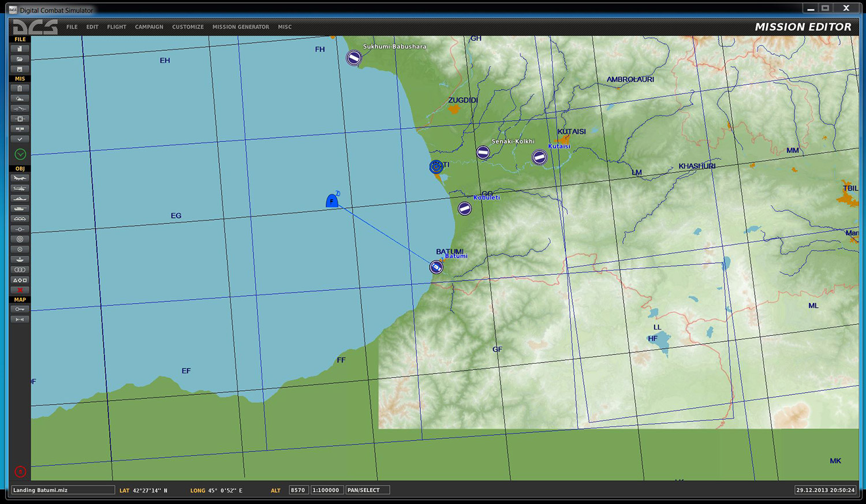Click the KHASHURI city label on map
Viewport: 866px width, 504px height.
(x=697, y=166)
